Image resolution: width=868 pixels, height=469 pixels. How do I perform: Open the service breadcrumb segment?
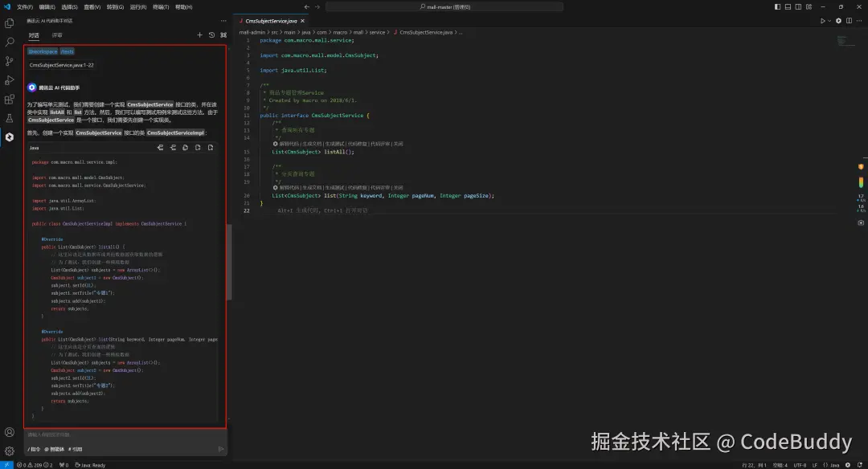point(377,33)
